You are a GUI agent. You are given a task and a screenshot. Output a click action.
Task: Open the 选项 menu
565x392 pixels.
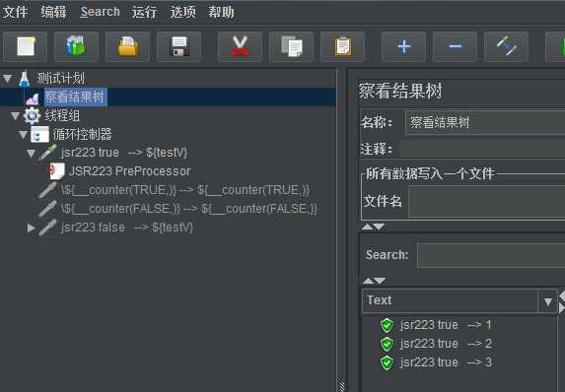[x=183, y=12]
